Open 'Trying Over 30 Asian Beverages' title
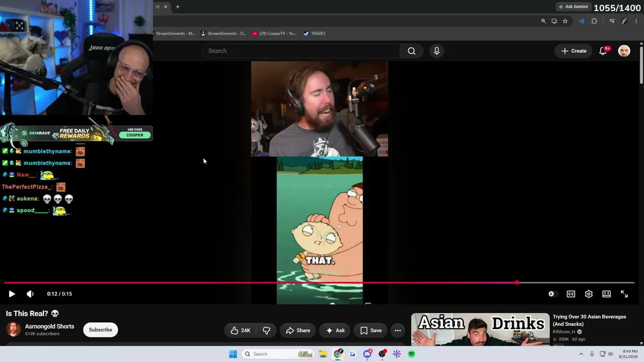 [x=590, y=320]
